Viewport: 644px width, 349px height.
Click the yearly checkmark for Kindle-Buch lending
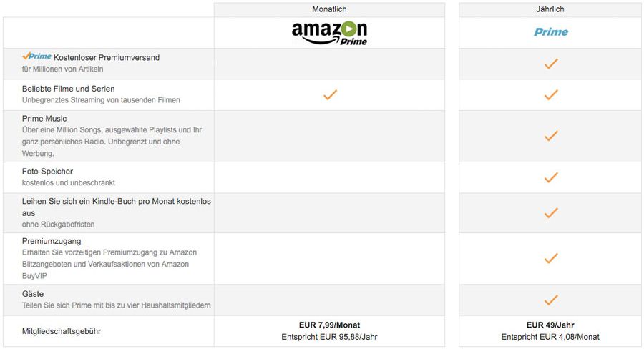551,213
